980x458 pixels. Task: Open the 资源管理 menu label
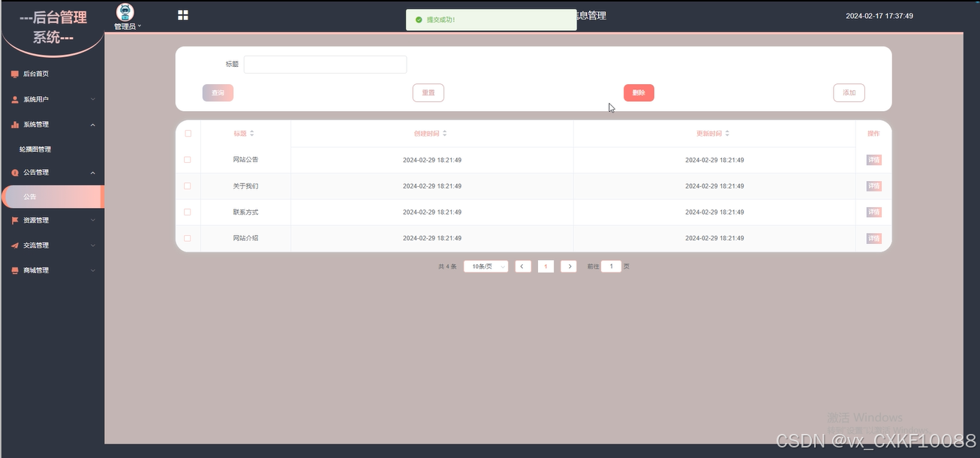(36, 221)
